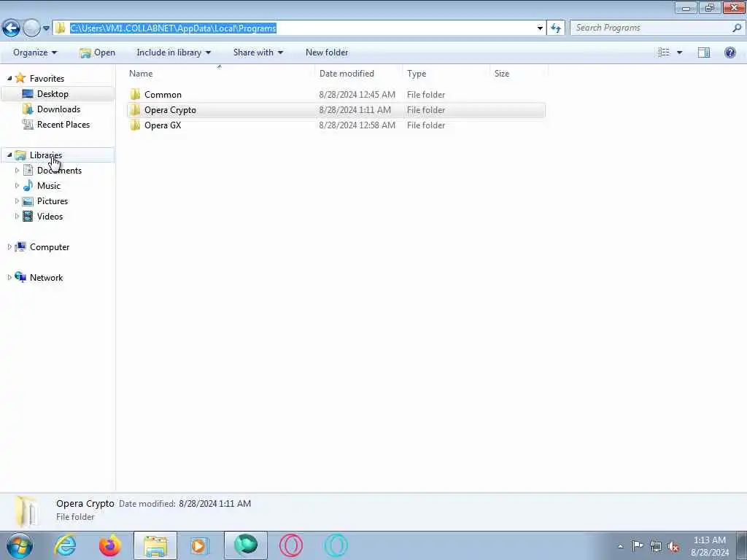
Task: Select the Opera GX folder
Action: [163, 125]
